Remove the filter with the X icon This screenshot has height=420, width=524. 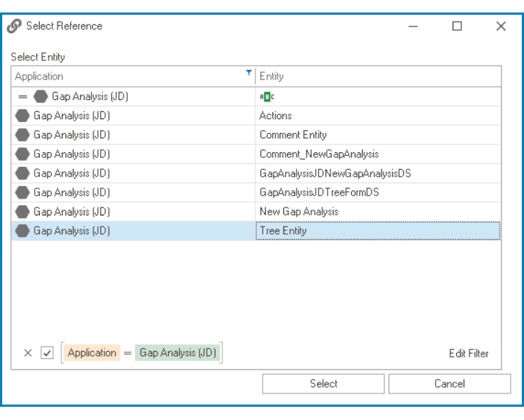28,353
